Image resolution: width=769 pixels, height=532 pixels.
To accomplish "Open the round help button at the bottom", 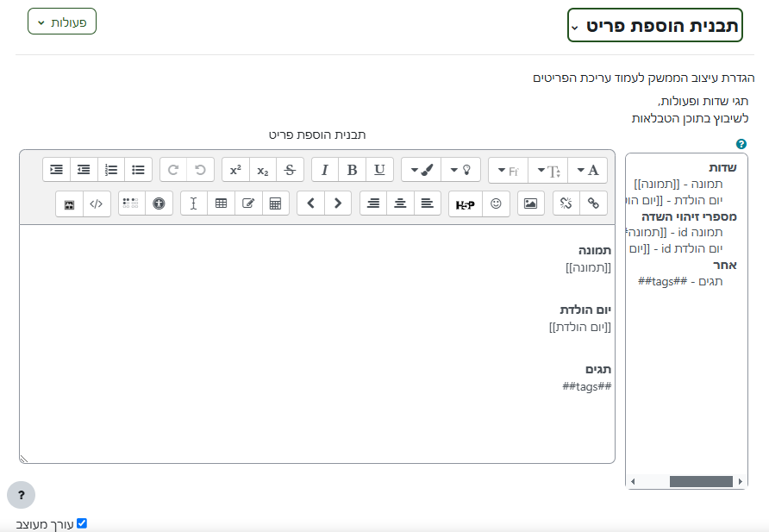I will (22, 495).
